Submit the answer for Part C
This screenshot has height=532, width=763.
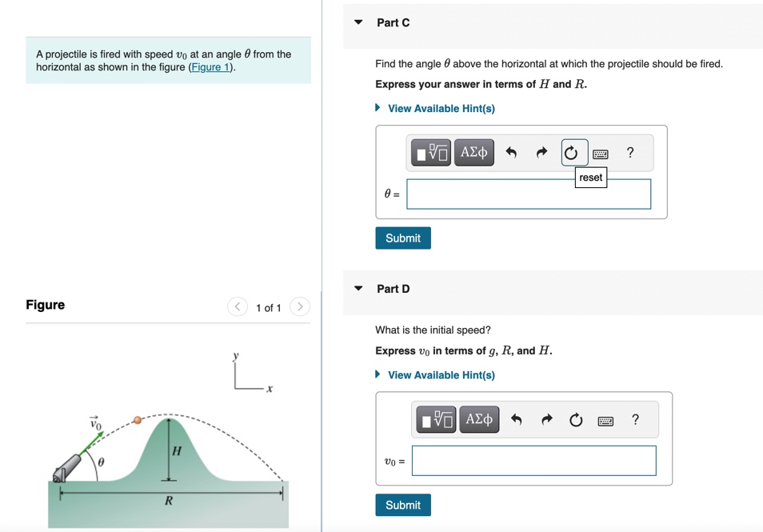coord(402,238)
